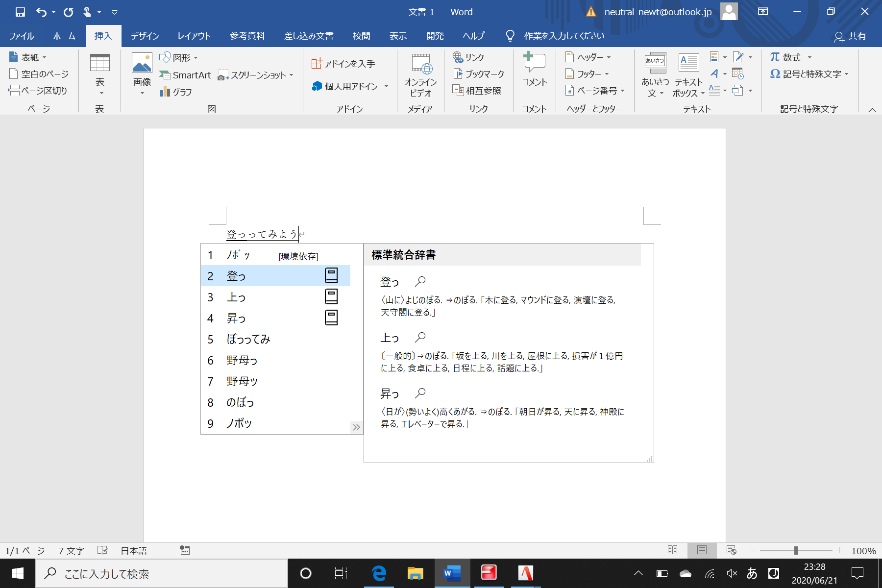
Task: Click zoom out minus button
Action: (753, 550)
